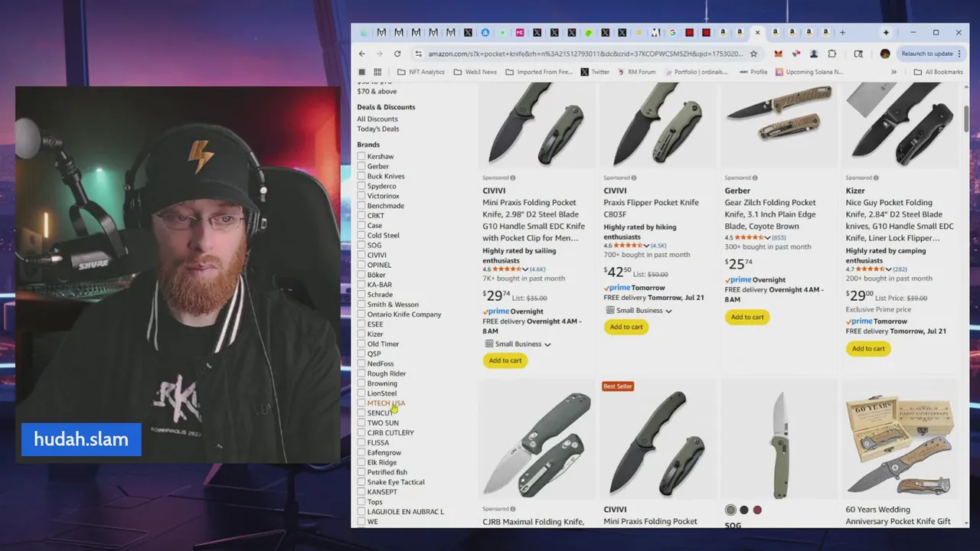Open the search-tabs icon in toolbar

[858, 54]
